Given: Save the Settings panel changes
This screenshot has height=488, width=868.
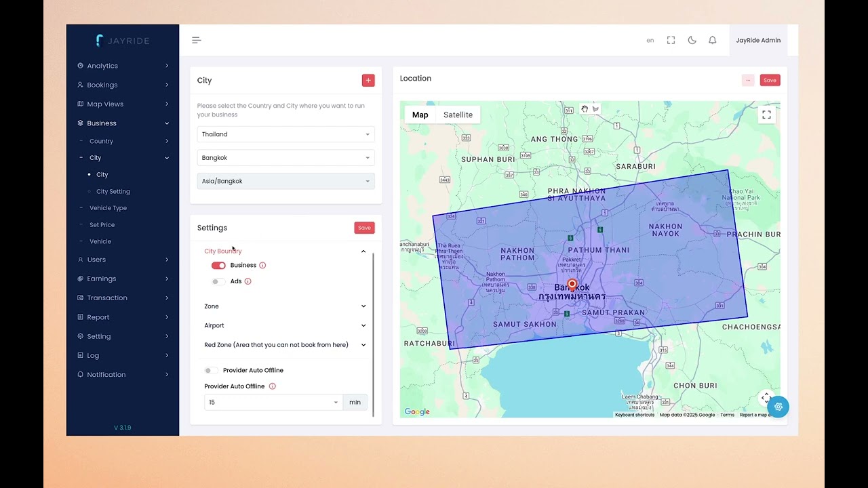Looking at the screenshot, I should point(364,228).
